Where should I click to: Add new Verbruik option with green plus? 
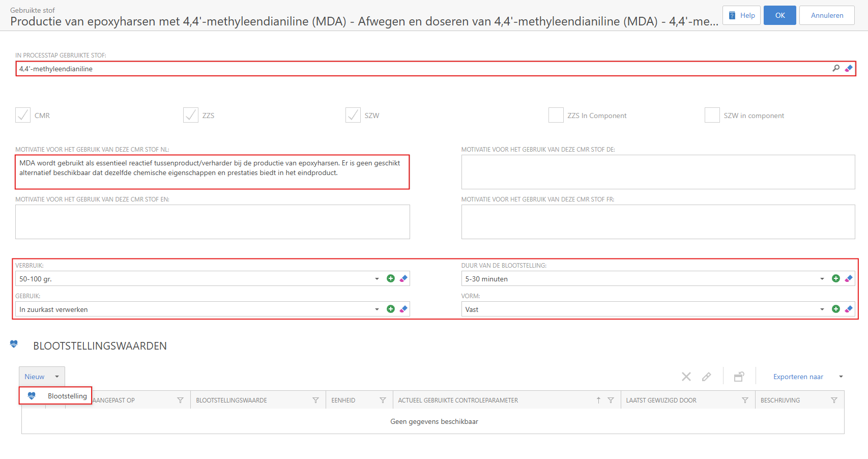(x=390, y=278)
